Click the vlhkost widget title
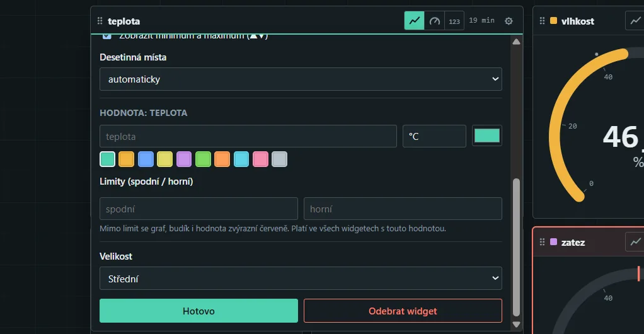The height and width of the screenshot is (334, 644). coord(577,21)
